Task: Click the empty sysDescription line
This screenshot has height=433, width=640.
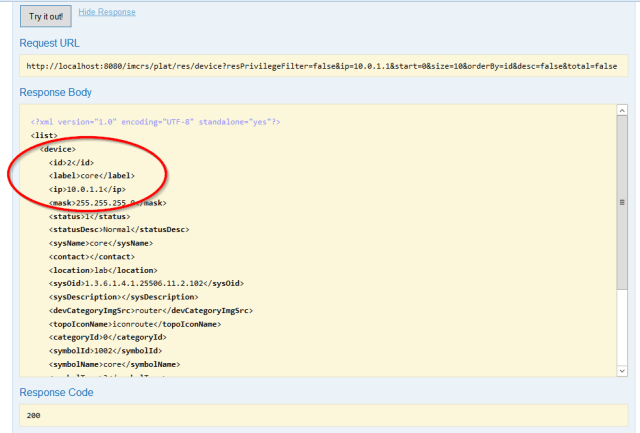Action: [124, 297]
